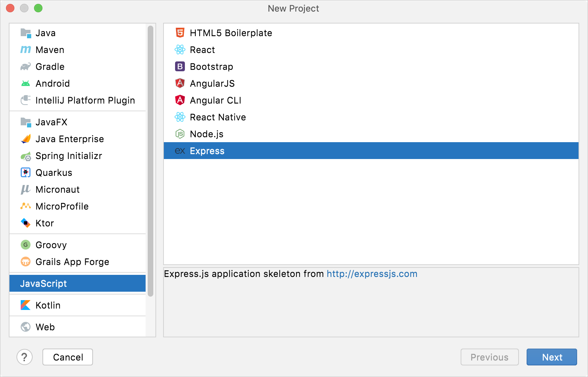
Task: Click the Maven 'm' icon
Action: 26,50
